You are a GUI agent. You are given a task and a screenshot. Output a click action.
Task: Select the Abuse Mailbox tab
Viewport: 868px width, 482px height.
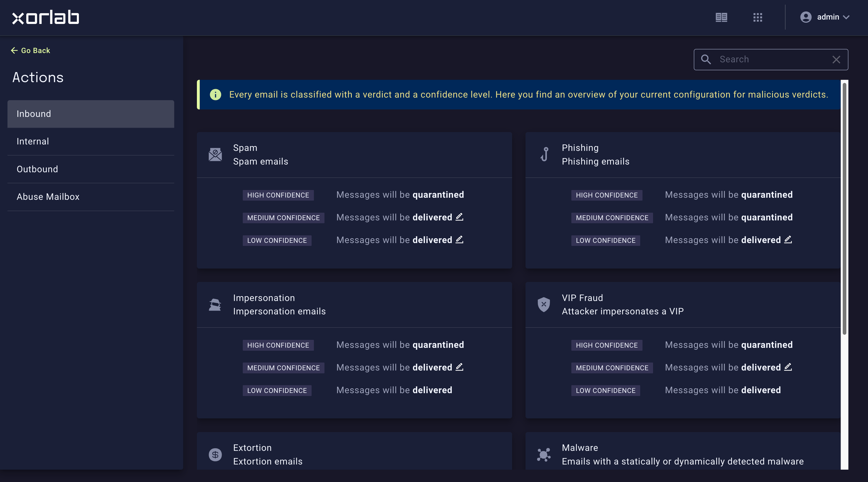pos(91,197)
